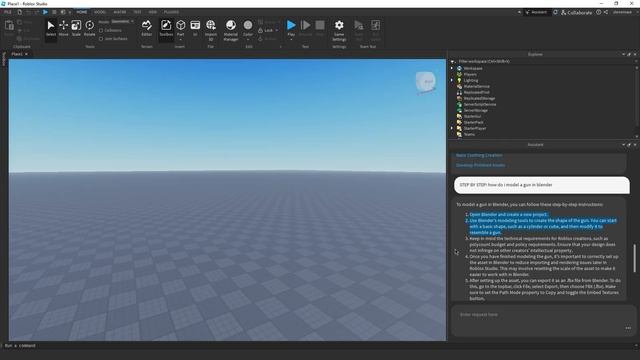This screenshot has width=640, height=360.
Task: Switch to the MODEL ribbon tab
Action: 100,12
